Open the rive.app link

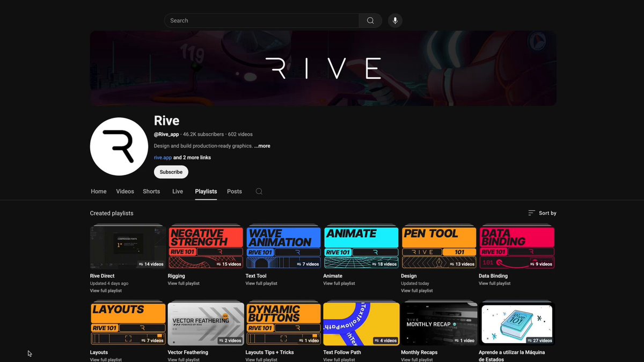pos(163,158)
